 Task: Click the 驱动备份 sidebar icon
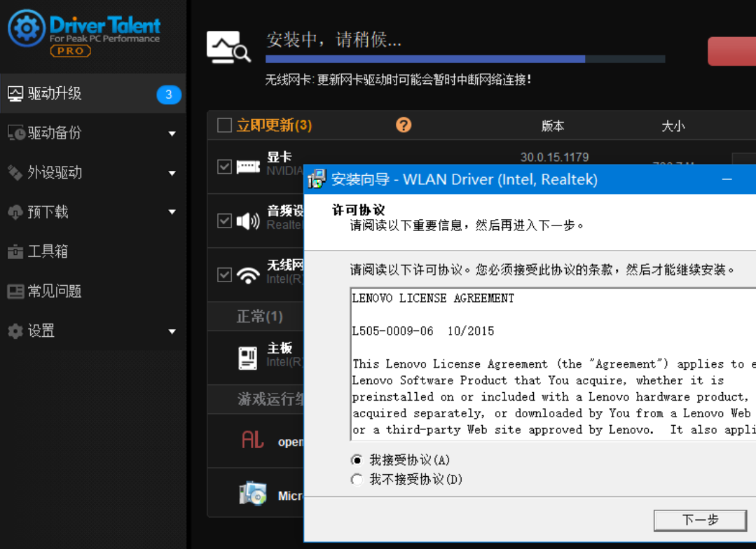click(16, 132)
